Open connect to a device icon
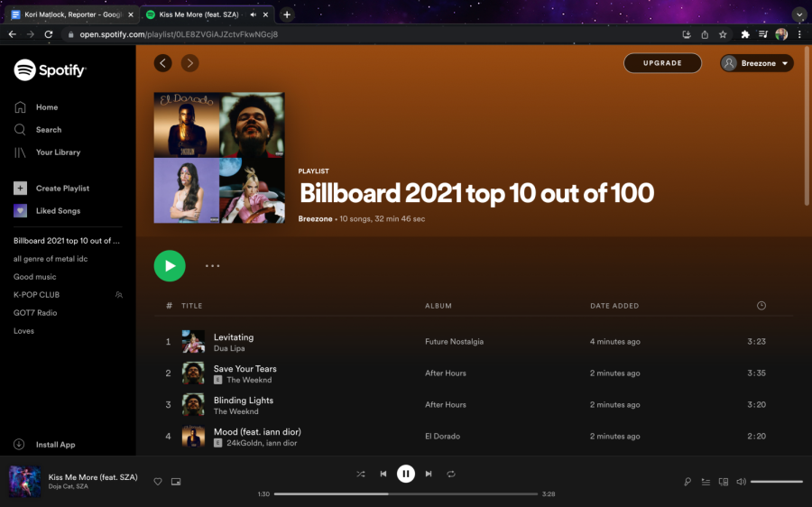This screenshot has width=812, height=507. coord(724,482)
